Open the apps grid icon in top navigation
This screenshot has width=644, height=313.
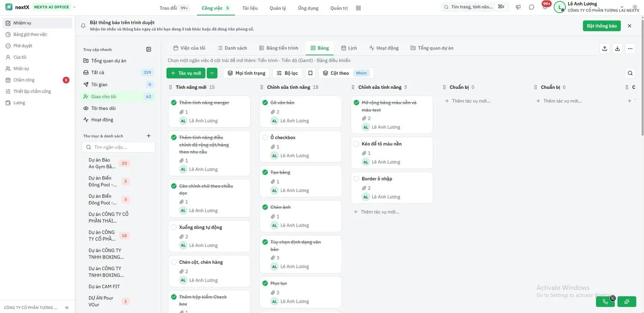point(358,8)
